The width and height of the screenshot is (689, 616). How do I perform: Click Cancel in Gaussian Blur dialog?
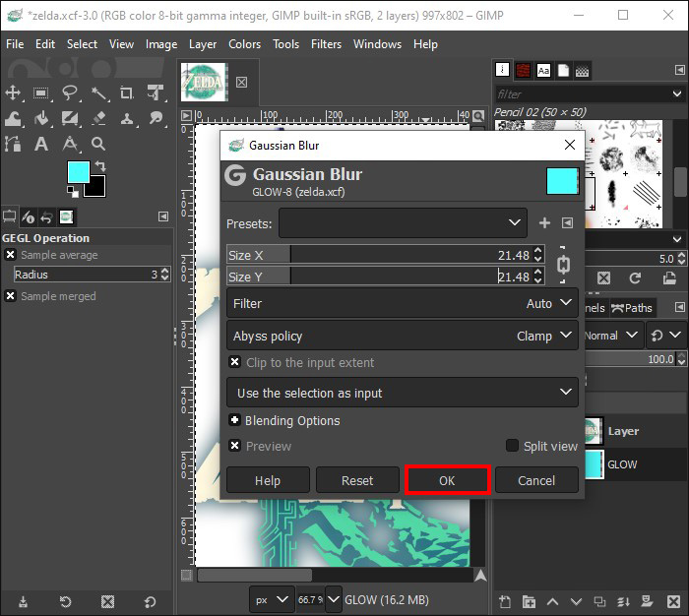[536, 480]
